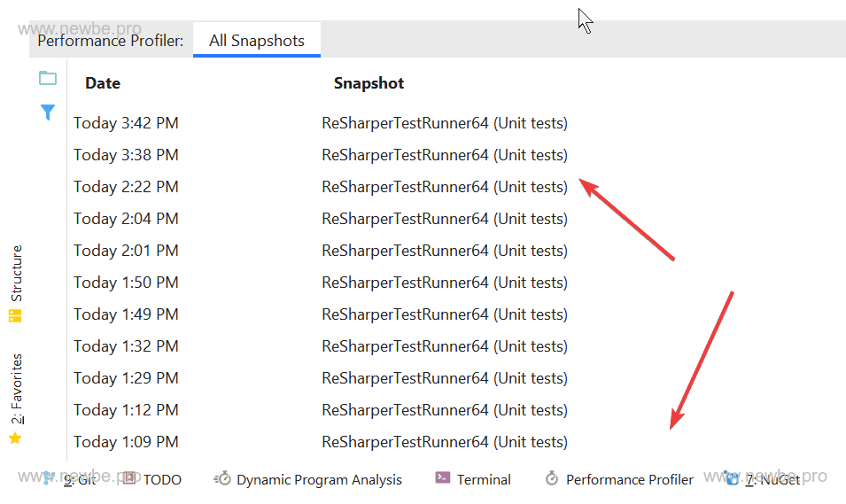
Task: Click the Dynamic Program Analysis icon
Action: click(x=222, y=479)
